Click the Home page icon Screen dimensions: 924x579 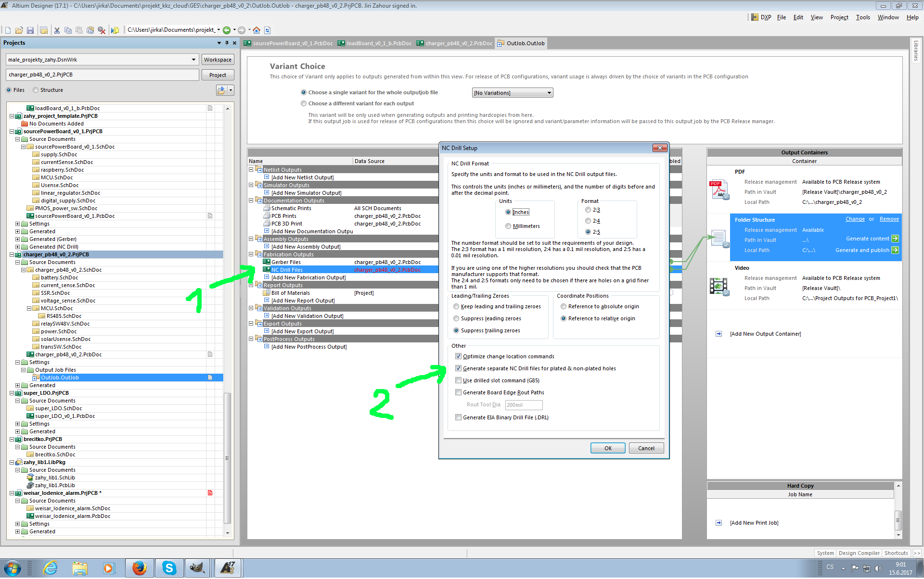click(x=257, y=30)
